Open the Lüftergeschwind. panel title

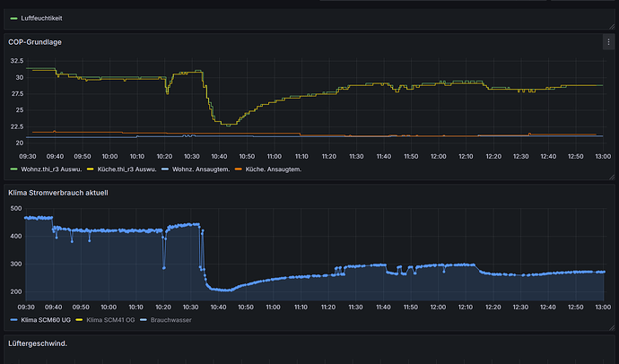(x=38, y=343)
